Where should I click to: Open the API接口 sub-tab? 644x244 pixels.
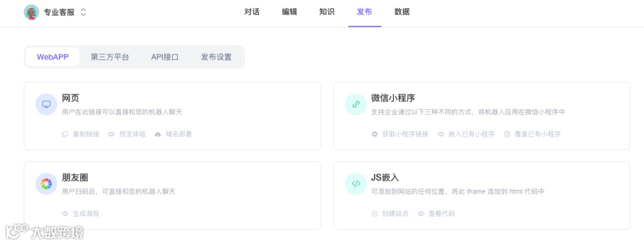[x=165, y=57]
